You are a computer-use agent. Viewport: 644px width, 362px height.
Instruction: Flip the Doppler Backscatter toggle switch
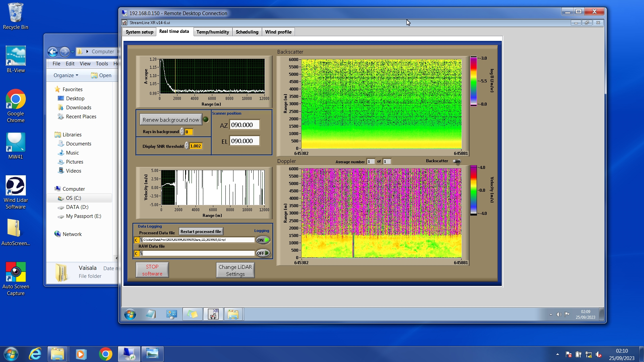457,161
